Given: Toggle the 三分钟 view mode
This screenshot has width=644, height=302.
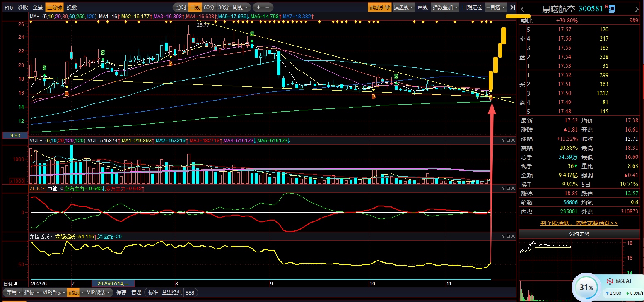Looking at the screenshot, I should [x=54, y=7].
